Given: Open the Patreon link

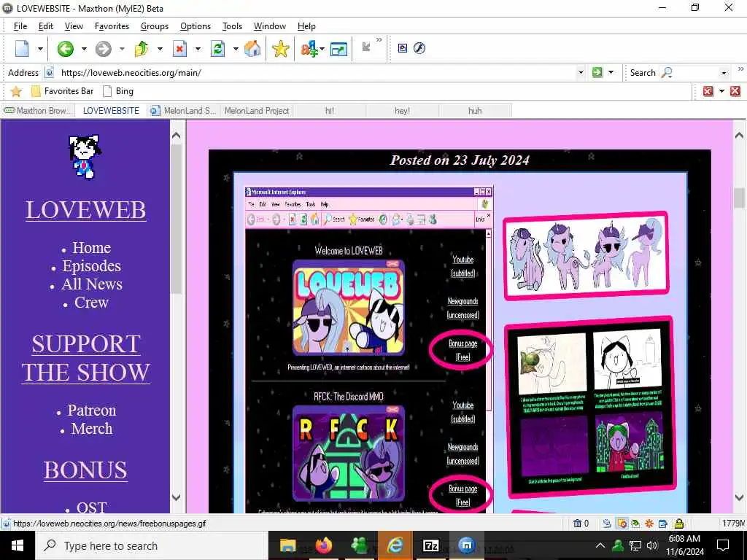Looking at the screenshot, I should [91, 410].
